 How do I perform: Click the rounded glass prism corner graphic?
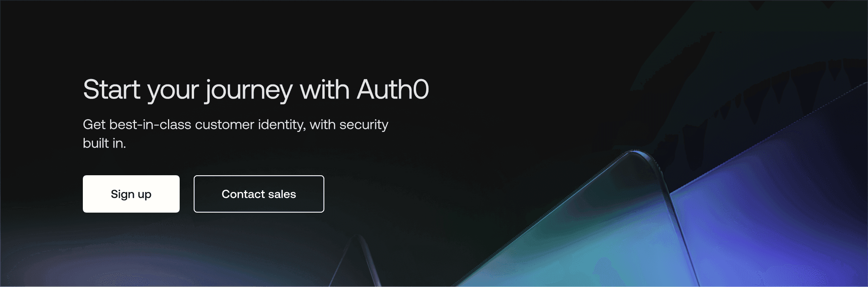638,164
